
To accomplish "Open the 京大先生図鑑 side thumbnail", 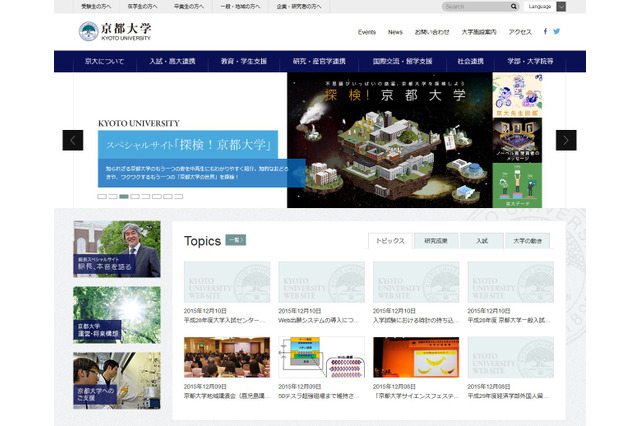I will 517,95.
